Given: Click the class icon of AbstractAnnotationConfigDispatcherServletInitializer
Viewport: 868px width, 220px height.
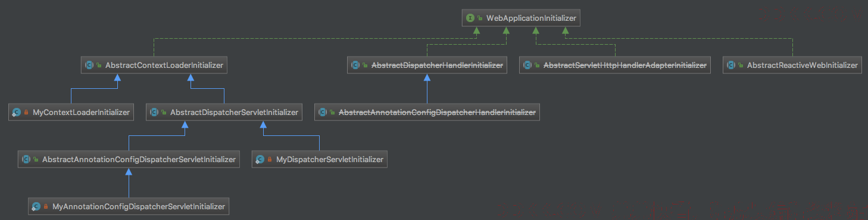Looking at the screenshot, I should click(26, 160).
